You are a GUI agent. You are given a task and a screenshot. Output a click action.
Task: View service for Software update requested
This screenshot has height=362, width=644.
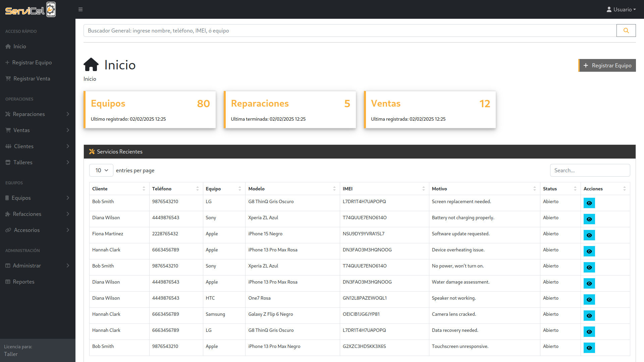(x=589, y=235)
